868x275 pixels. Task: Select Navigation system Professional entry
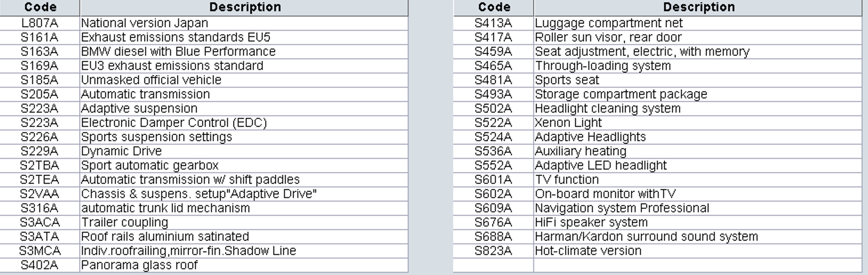(x=622, y=208)
